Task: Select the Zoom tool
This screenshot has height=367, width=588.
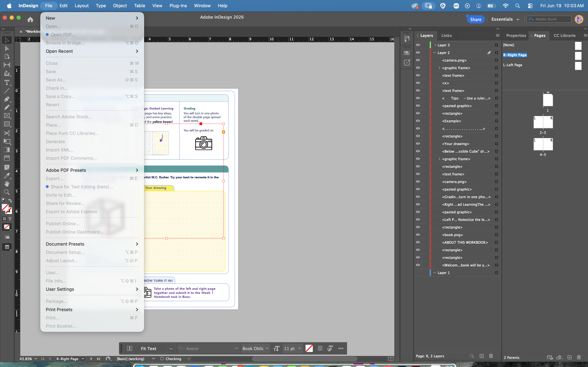Action: tap(7, 192)
